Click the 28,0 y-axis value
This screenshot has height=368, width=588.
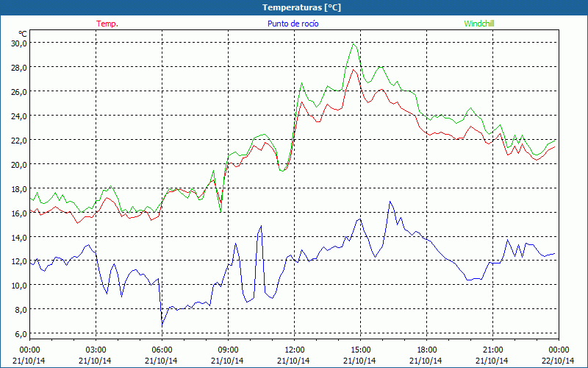(19, 67)
